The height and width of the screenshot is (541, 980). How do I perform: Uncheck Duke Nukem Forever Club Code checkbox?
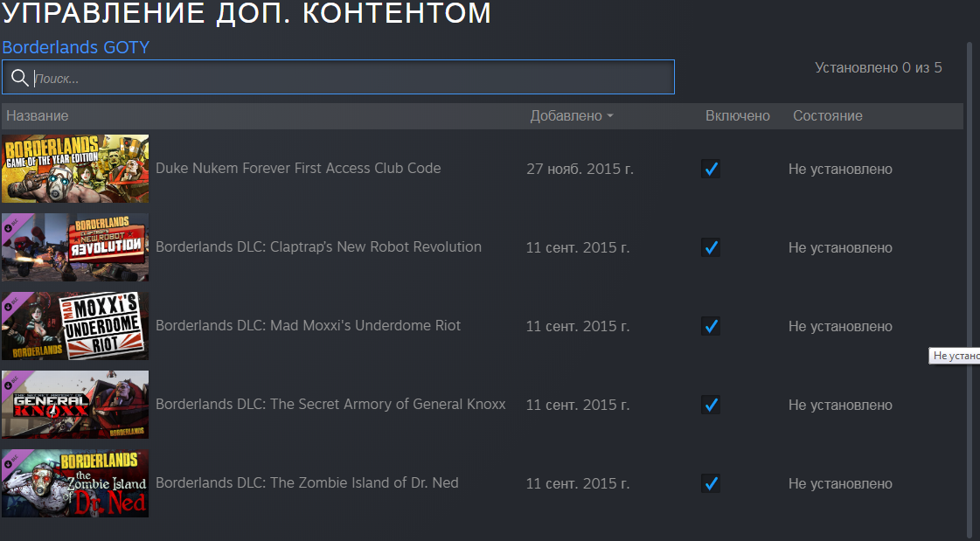tap(711, 169)
